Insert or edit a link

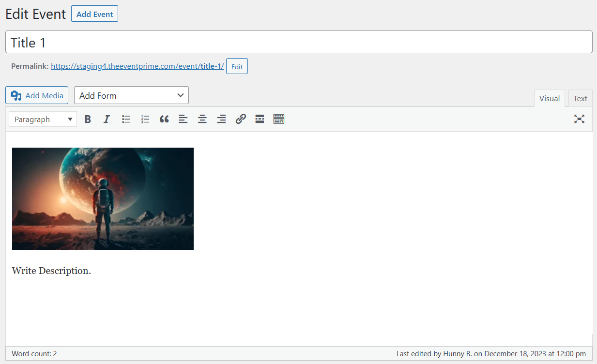[241, 119]
